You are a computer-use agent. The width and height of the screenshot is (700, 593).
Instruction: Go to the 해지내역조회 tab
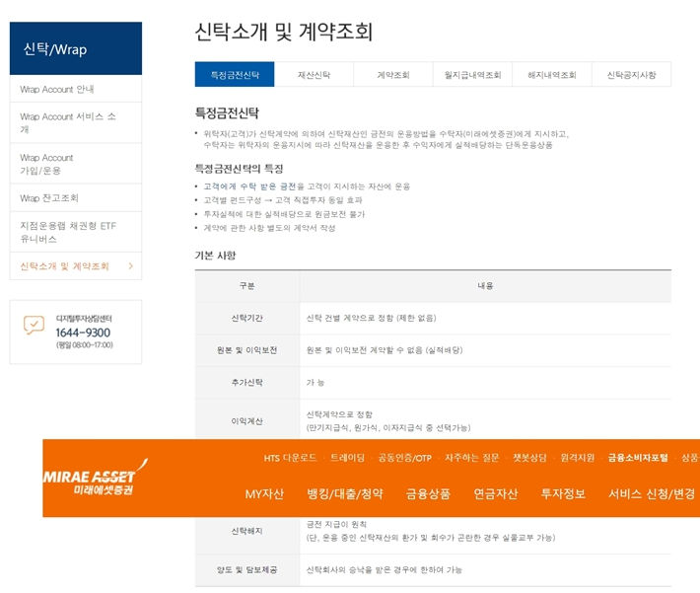[x=552, y=75]
